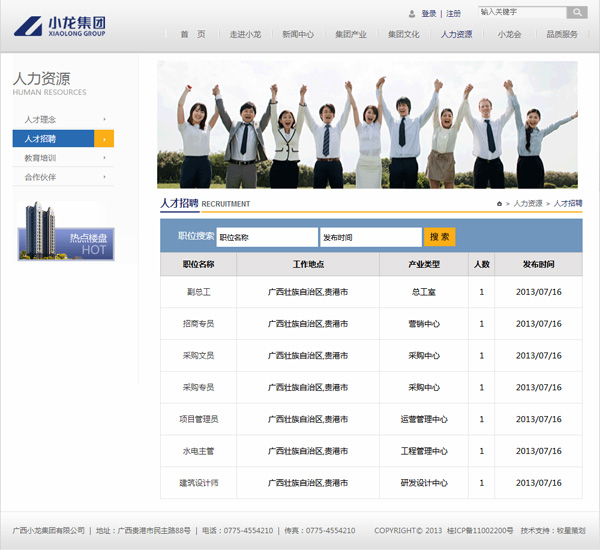Click the 发布时间 column header
The width and height of the screenshot is (600, 550).
coord(538,264)
